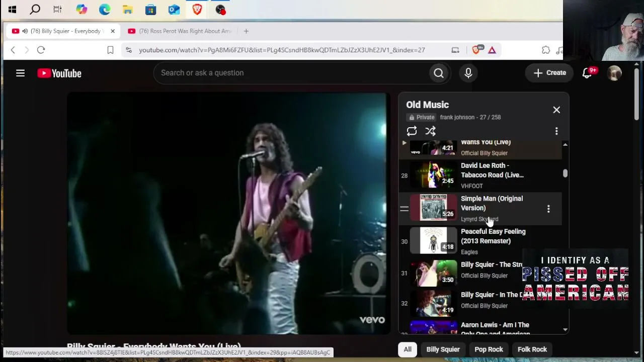Open Old Music playlist options menu
Image resolution: width=644 pixels, height=362 pixels.
tap(556, 131)
